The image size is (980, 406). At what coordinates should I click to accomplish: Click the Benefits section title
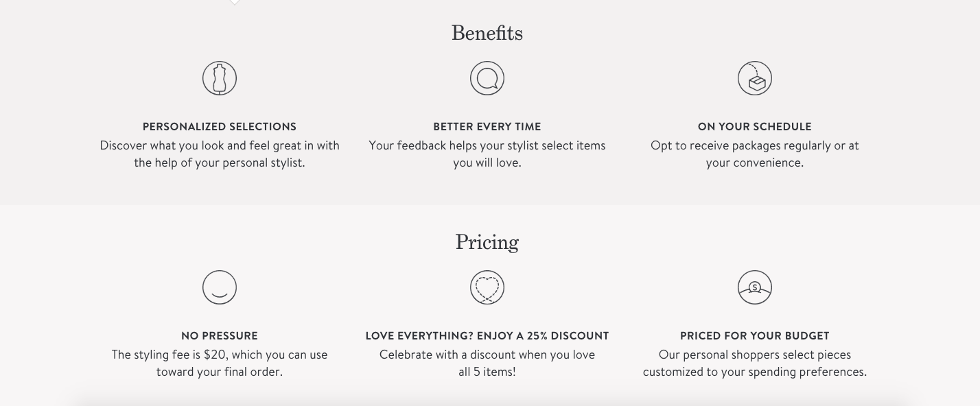487,33
